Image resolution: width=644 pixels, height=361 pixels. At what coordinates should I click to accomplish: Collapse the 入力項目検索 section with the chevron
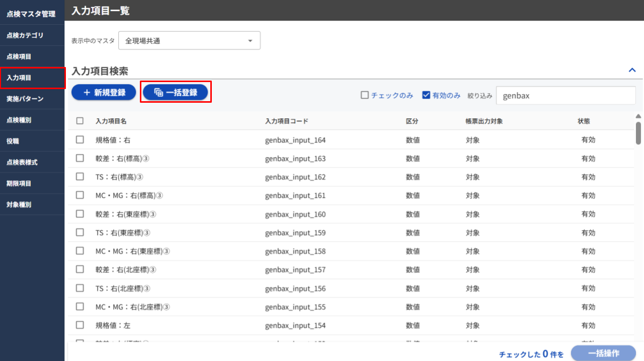(632, 70)
